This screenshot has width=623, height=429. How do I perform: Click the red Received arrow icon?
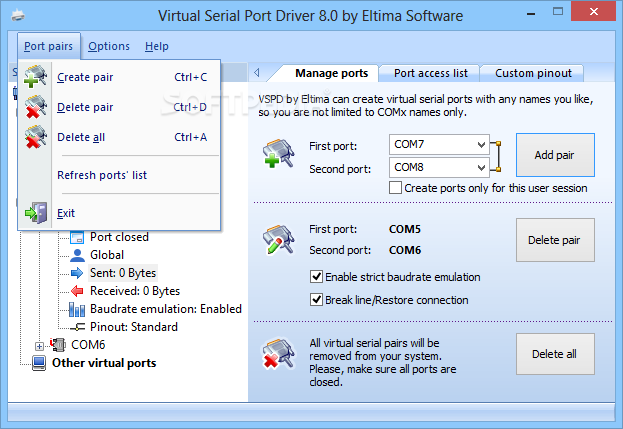coord(77,291)
